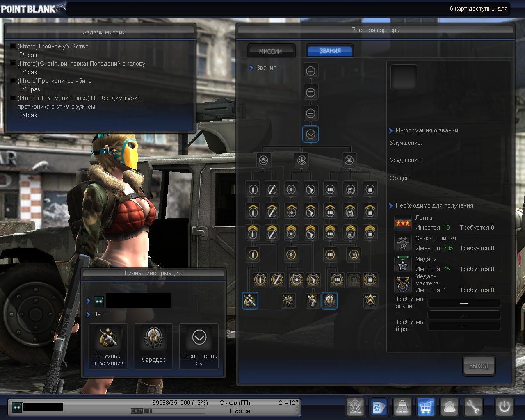Image resolution: width=525 pixels, height=420 pixels.
Task: Select the three-bar node in rank tree
Action: (310, 113)
